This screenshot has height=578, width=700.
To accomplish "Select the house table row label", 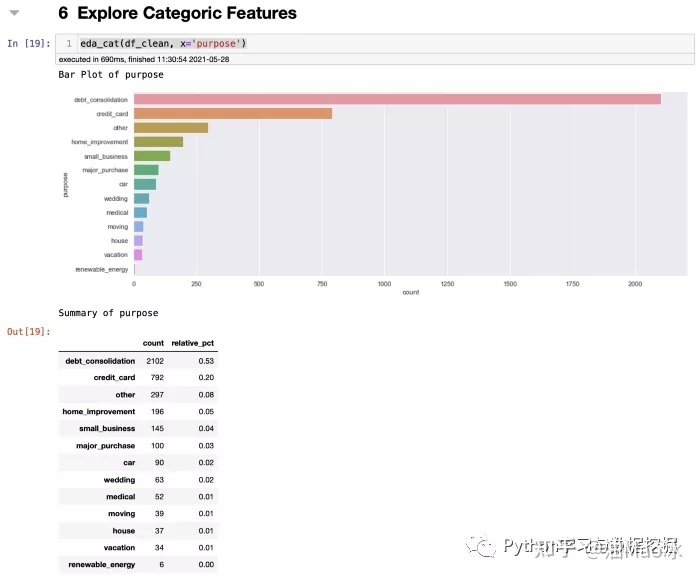I will pos(124,531).
